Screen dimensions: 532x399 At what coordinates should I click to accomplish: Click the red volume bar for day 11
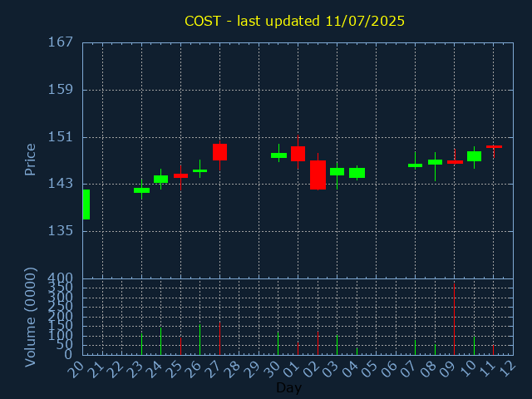pos(493,350)
